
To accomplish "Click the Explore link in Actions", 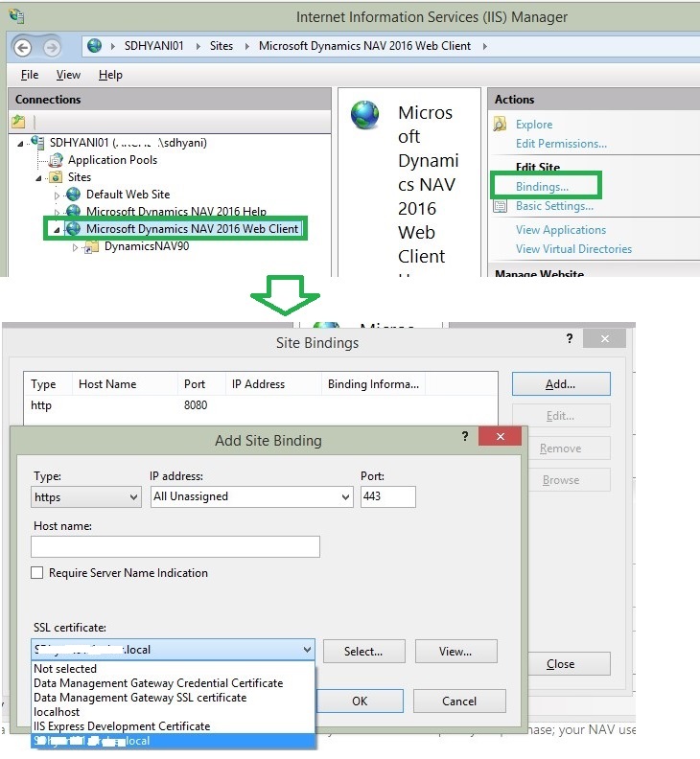I will pyautogui.click(x=534, y=125).
